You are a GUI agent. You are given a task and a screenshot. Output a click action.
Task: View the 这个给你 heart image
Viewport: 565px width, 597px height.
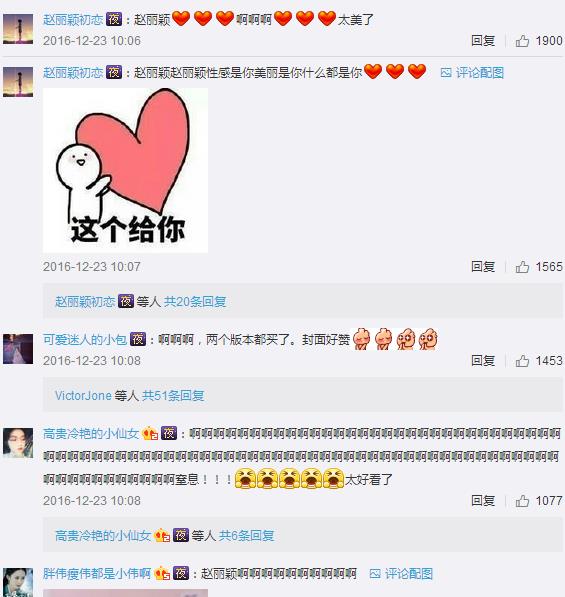(125, 170)
